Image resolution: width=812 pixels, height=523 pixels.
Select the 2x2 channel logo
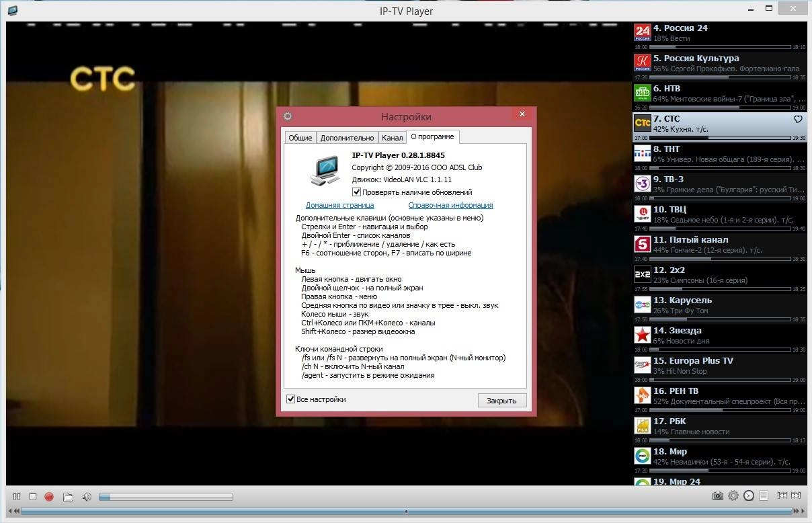643,274
